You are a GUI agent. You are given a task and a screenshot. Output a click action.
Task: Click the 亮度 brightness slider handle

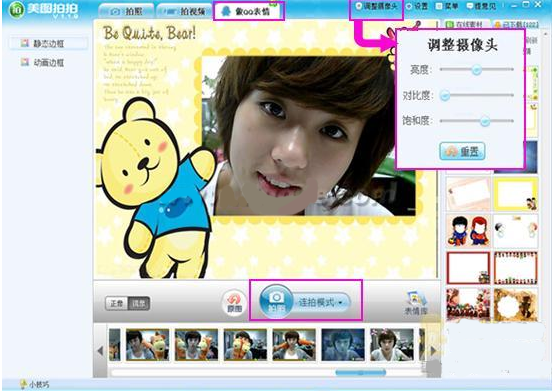pos(476,70)
